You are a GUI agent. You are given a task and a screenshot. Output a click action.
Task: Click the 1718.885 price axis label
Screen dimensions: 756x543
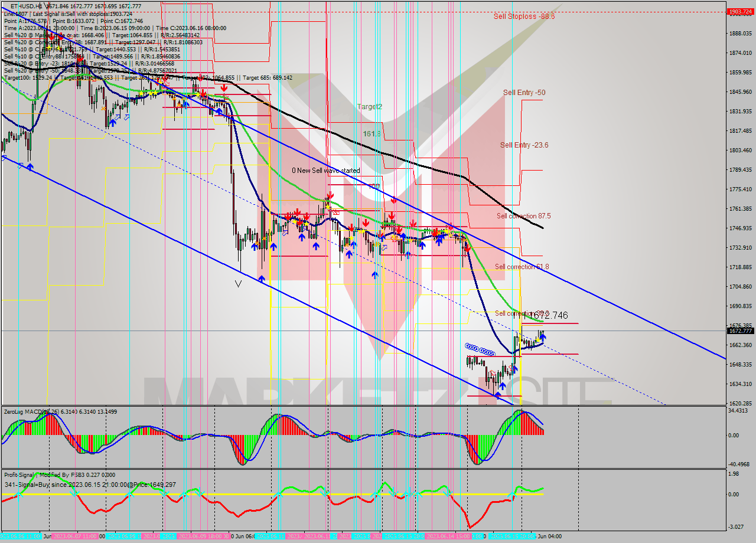(x=740, y=267)
